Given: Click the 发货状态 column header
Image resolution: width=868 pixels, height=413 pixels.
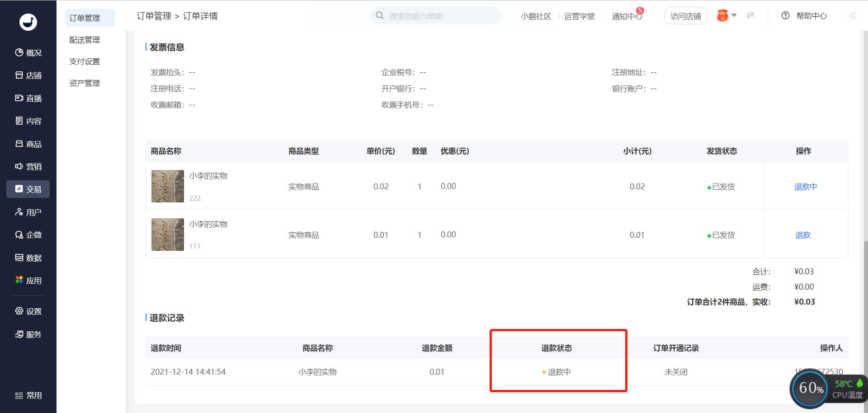Looking at the screenshot, I should click(x=722, y=151).
